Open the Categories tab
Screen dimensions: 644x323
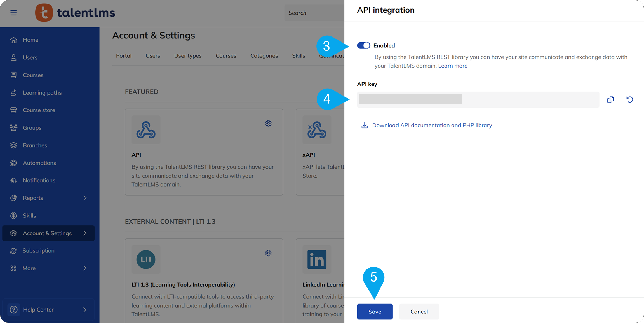pyautogui.click(x=264, y=56)
